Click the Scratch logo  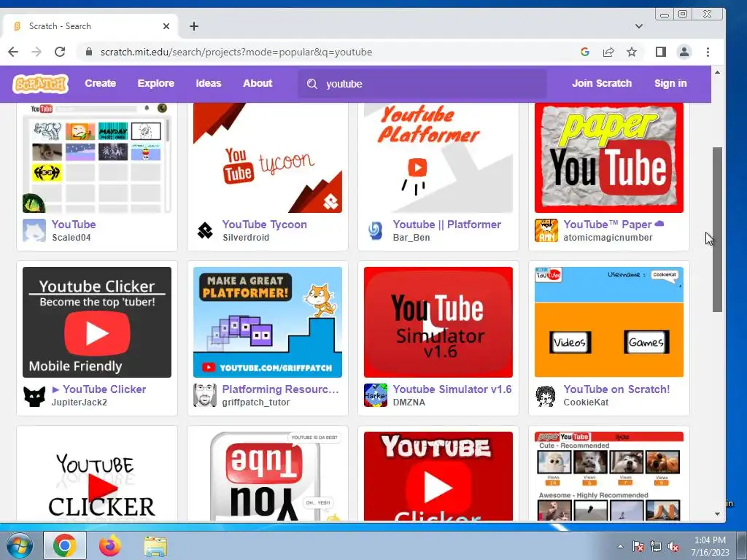[x=41, y=84]
